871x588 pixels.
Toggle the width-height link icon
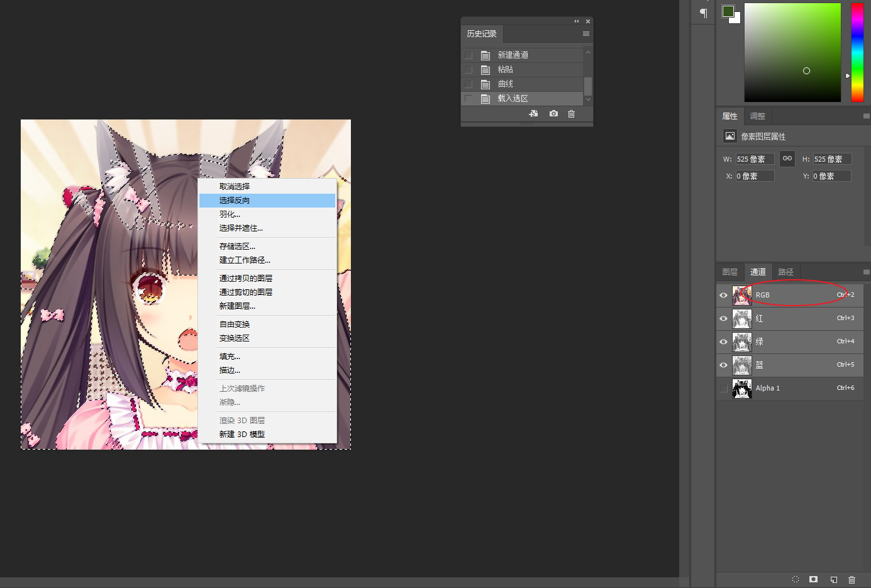(x=787, y=158)
